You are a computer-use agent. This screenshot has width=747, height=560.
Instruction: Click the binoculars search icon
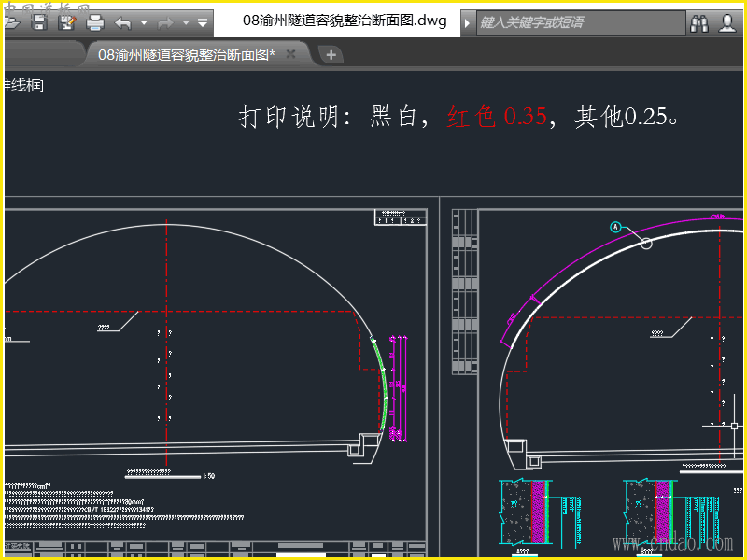698,22
